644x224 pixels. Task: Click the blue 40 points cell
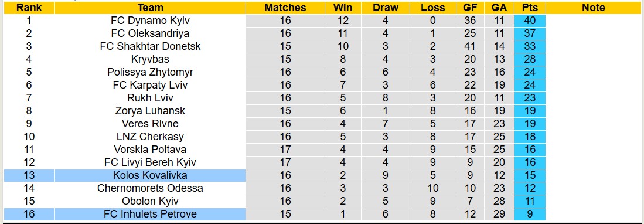[x=530, y=21]
